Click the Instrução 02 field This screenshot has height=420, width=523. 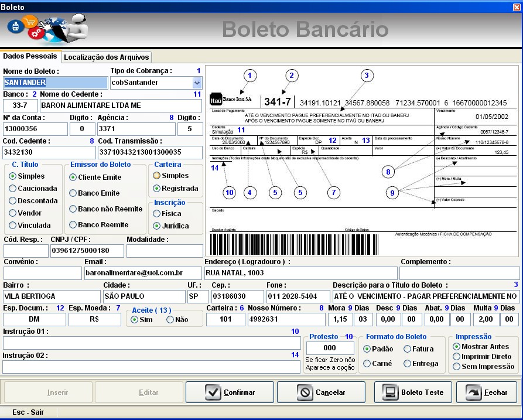coord(152,367)
